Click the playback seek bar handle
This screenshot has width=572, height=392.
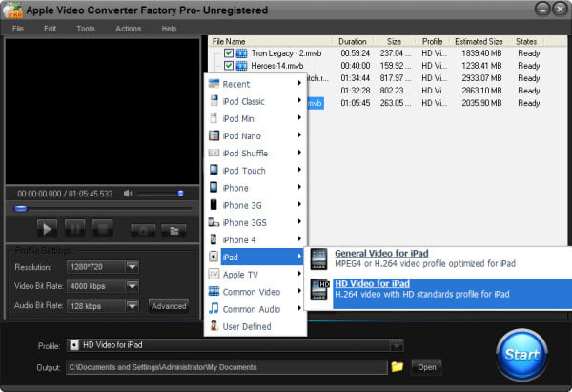pyautogui.click(x=20, y=209)
